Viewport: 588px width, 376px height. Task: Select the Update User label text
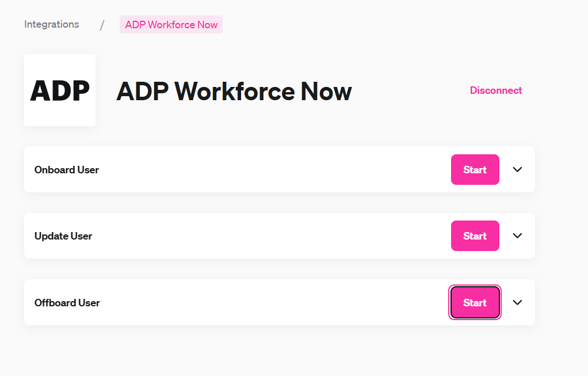click(63, 236)
